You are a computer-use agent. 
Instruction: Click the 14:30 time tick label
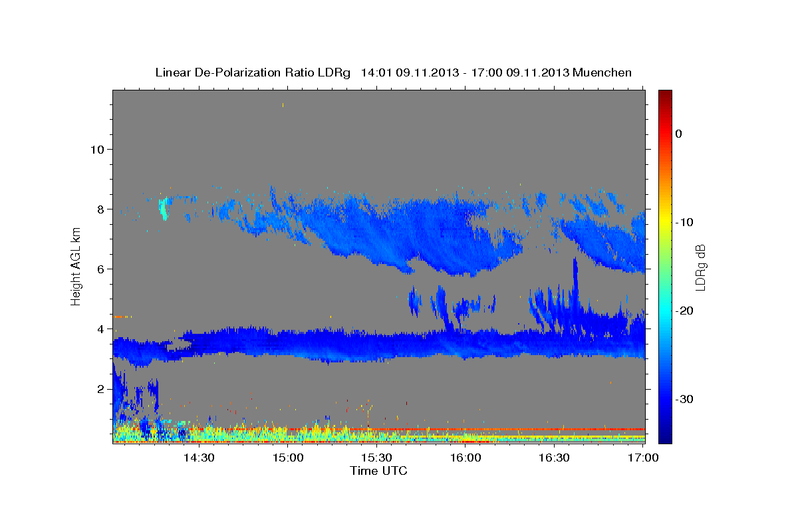198,458
